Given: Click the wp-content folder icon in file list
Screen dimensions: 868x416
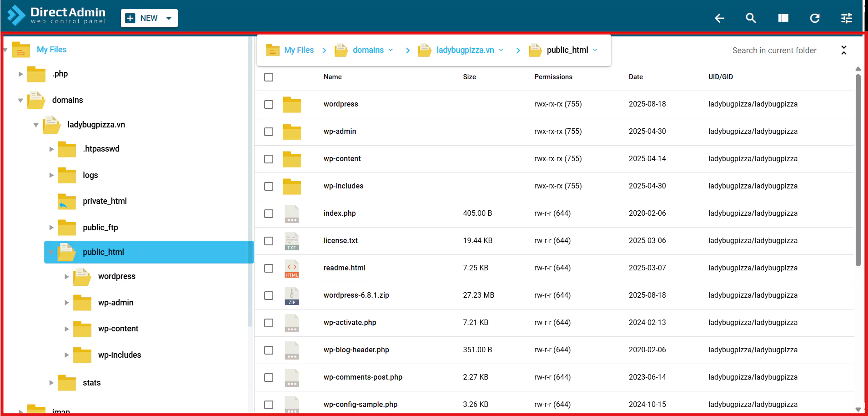Looking at the screenshot, I should (292, 159).
